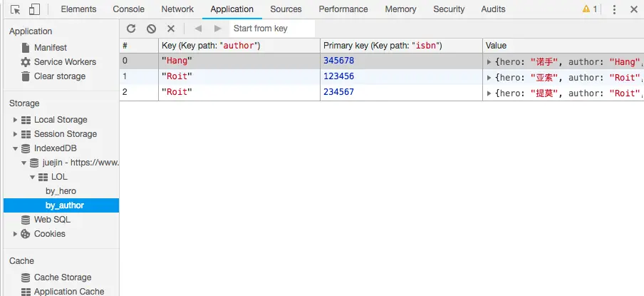Viewport: 644px width, 296px height.
Task: Open the Service Workers pane
Action: (65, 62)
